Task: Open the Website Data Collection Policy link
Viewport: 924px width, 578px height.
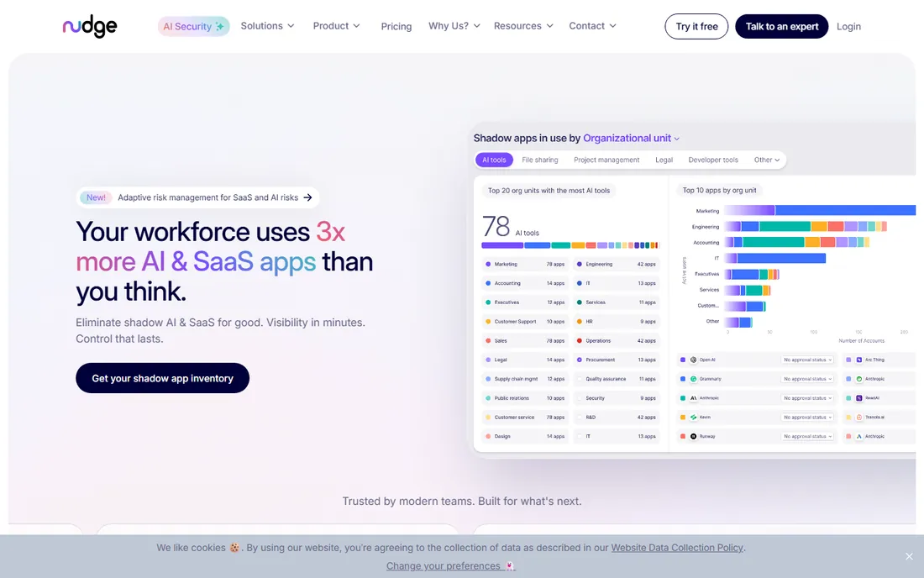Action: click(x=677, y=548)
